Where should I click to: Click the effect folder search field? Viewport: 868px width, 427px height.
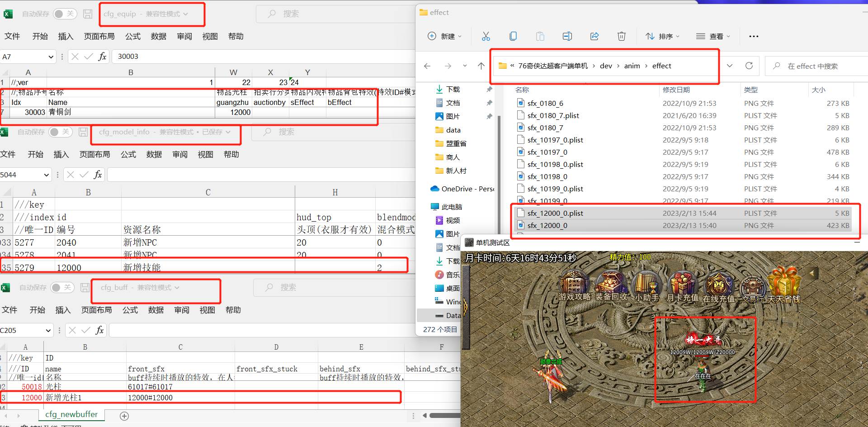(816, 66)
